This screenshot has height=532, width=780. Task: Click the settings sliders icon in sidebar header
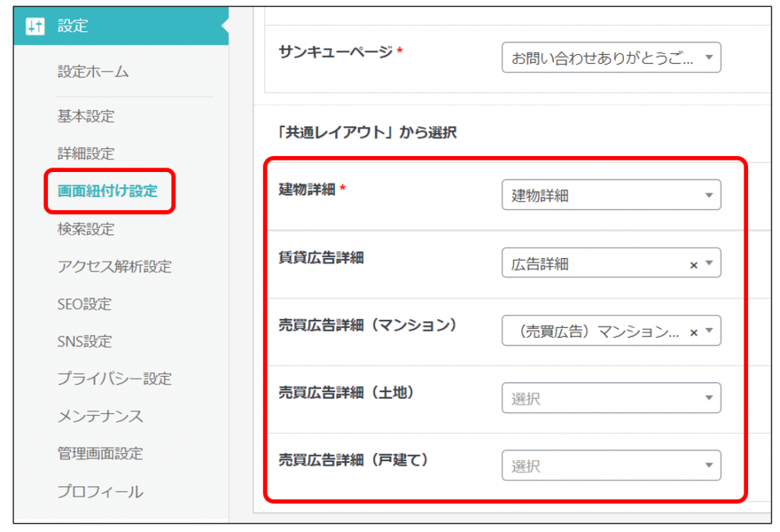35,26
